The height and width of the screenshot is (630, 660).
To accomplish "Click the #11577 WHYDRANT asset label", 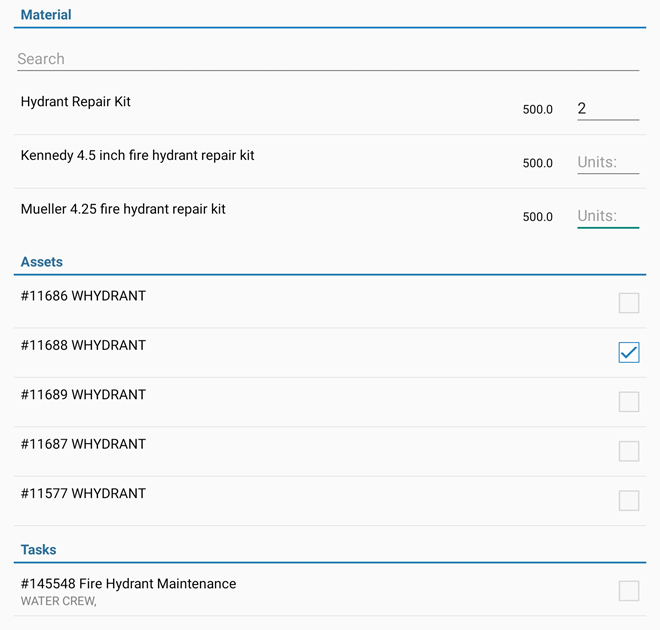I will (83, 493).
